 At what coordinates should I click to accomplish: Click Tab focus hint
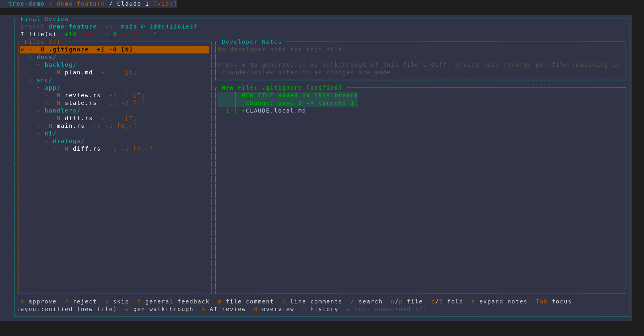pos(553,301)
